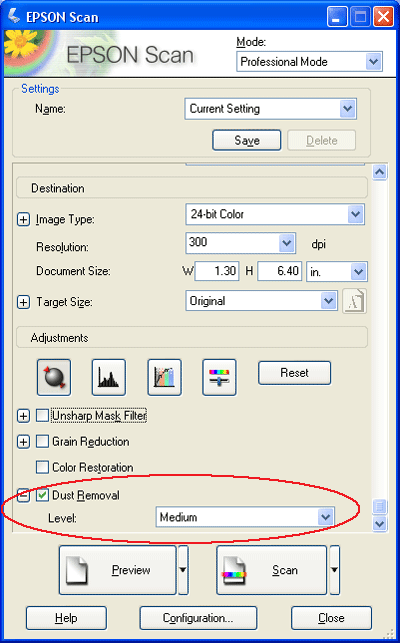
Task: Click the Configuration... button
Action: click(x=198, y=618)
